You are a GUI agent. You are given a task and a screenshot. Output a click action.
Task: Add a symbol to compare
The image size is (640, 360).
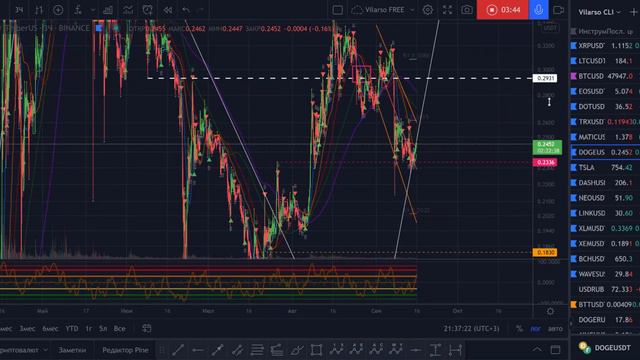(58, 10)
